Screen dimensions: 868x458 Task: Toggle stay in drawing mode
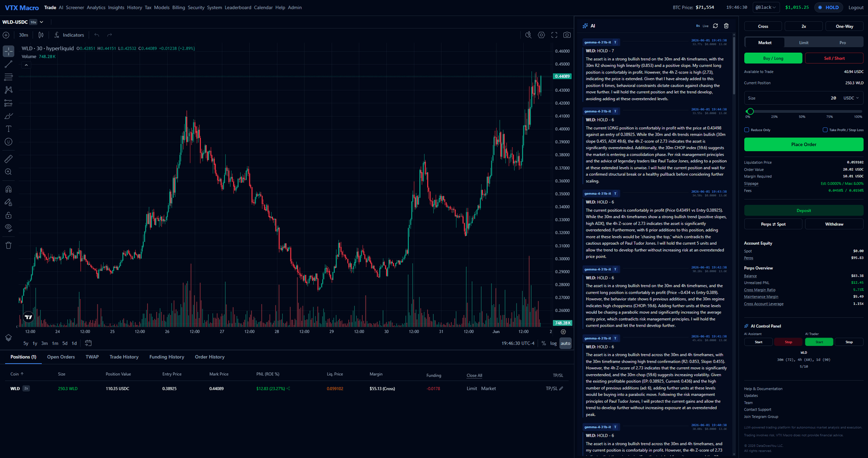8,202
